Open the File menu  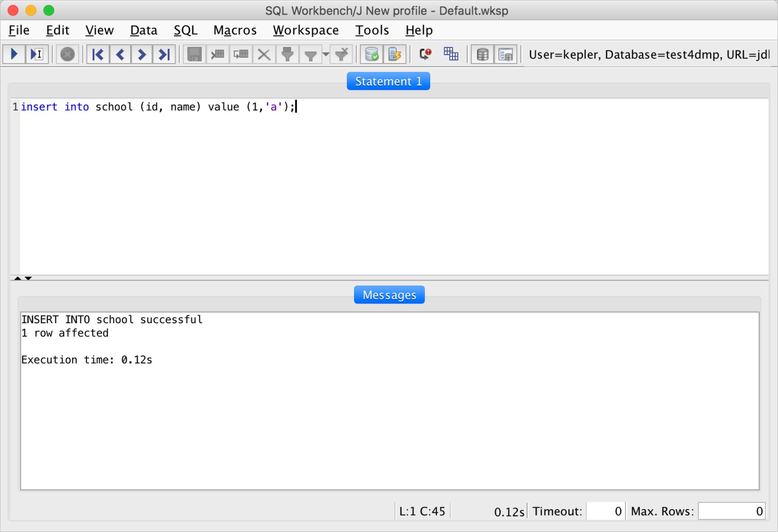[19, 30]
